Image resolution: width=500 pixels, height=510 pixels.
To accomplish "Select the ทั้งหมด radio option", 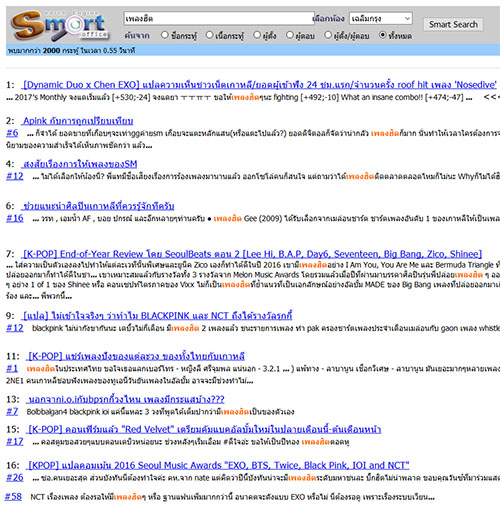I will coord(383,35).
